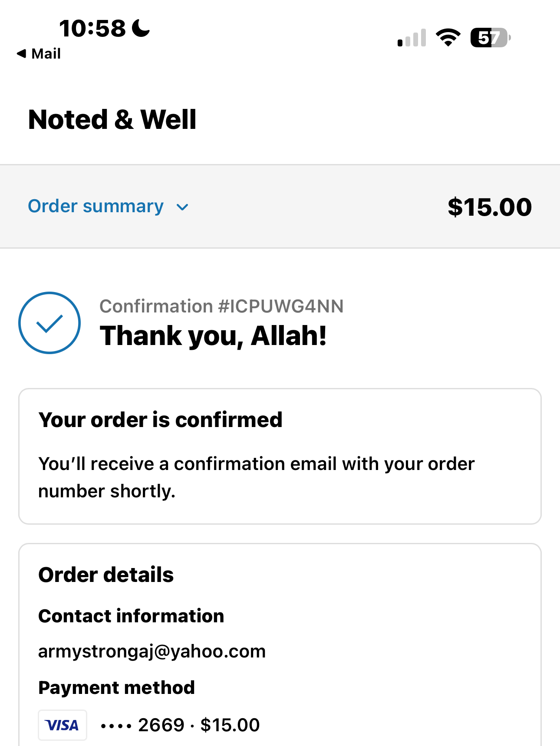Tap the Visa card logo
This screenshot has height=746, width=560.
(63, 725)
